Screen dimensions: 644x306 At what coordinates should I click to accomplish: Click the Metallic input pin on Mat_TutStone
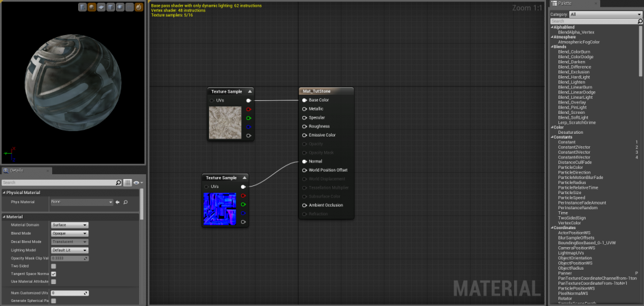(304, 108)
